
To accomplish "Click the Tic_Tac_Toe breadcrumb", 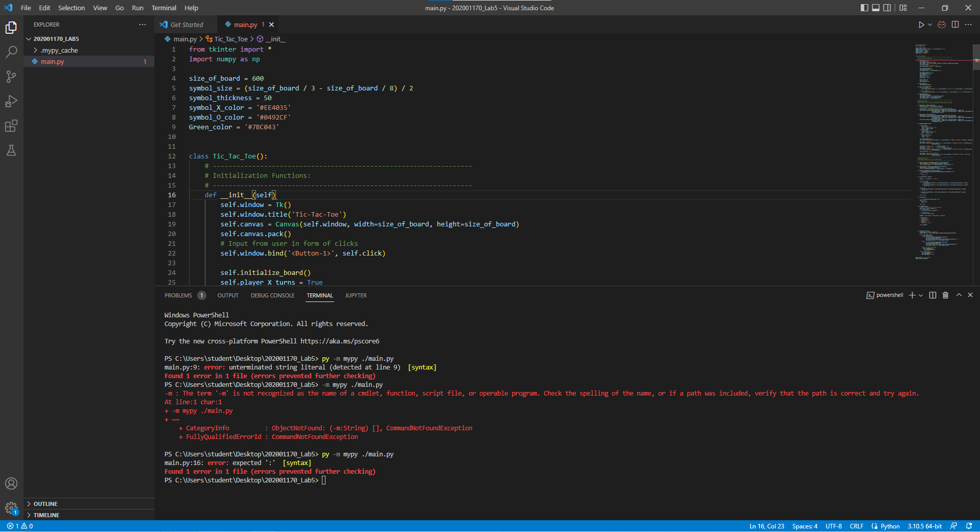I will 226,39.
